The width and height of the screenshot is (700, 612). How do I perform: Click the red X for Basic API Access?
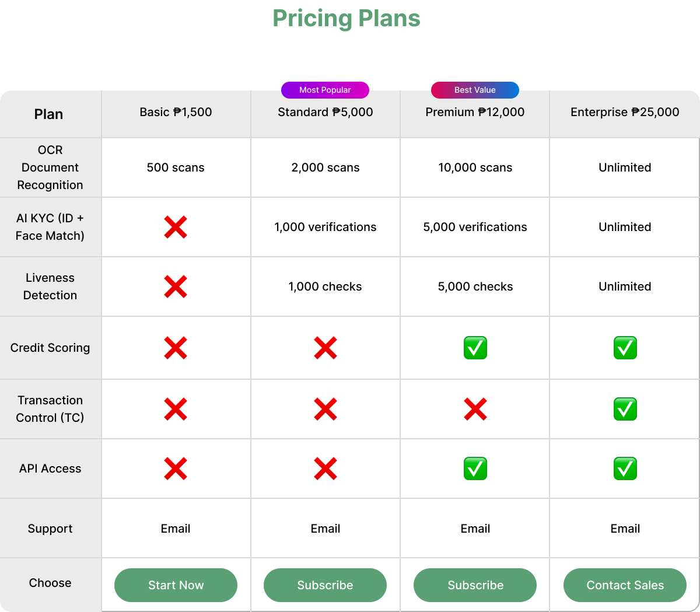point(176,468)
